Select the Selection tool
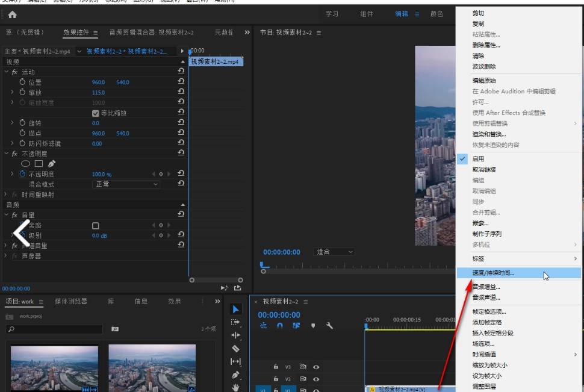Viewport: 584px width, 392px height. (235, 310)
